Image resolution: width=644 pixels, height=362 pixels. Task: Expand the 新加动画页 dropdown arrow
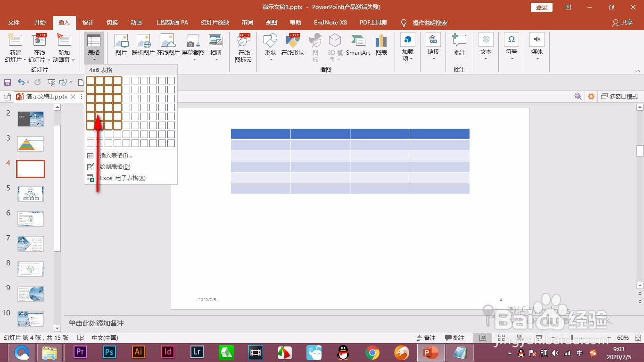(73, 60)
